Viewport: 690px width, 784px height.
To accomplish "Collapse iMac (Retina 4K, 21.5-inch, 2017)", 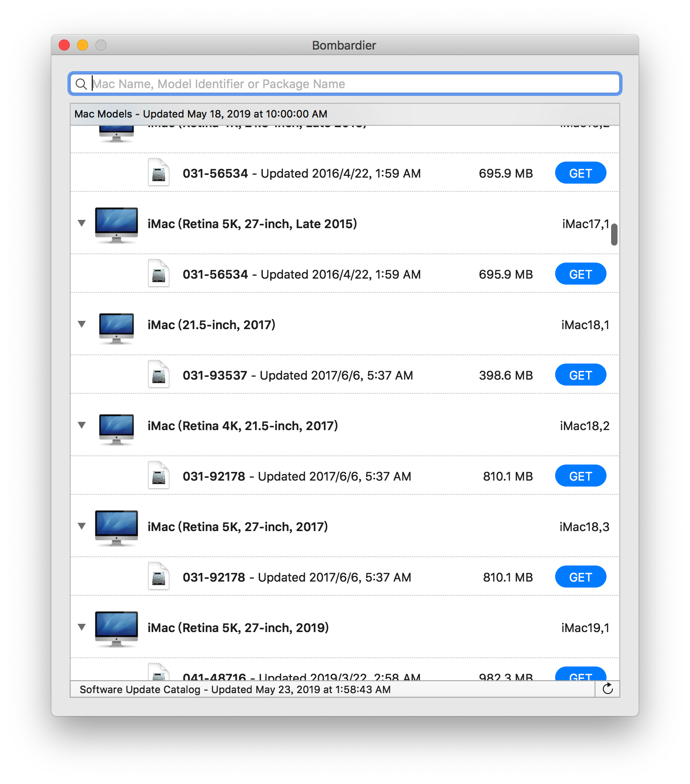I will click(82, 426).
